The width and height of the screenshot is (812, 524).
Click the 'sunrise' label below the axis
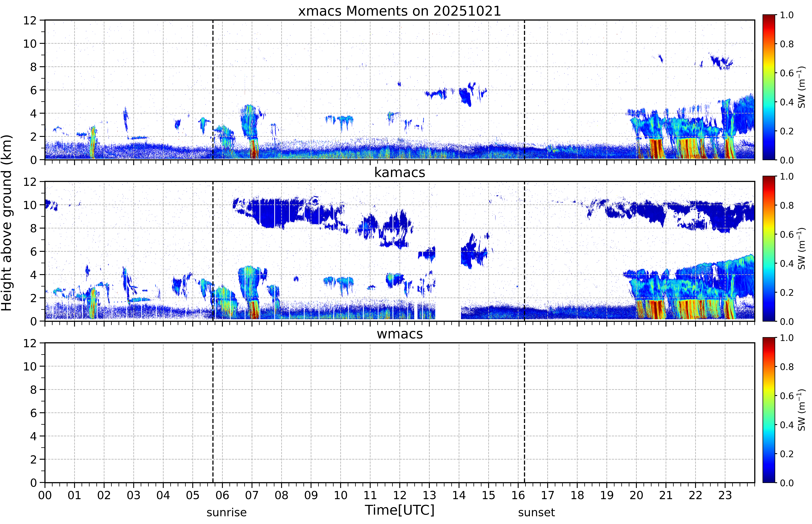coord(226,512)
